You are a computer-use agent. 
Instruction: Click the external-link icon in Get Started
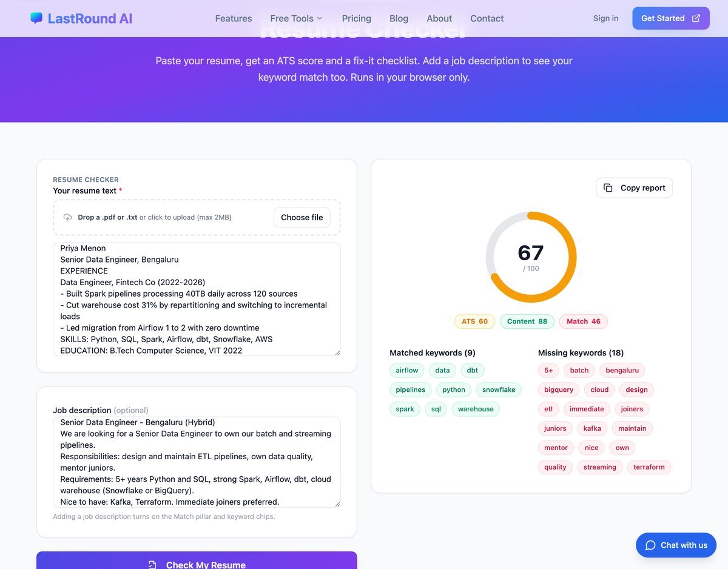[x=696, y=18]
